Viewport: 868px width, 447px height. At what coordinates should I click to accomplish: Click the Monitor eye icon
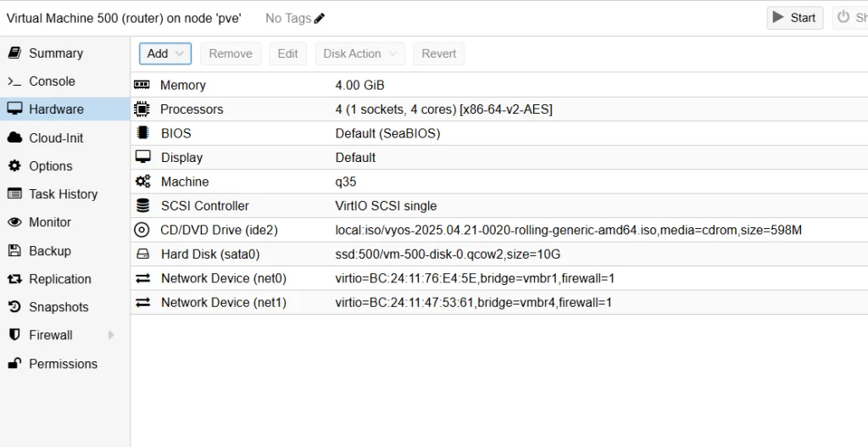coord(14,222)
